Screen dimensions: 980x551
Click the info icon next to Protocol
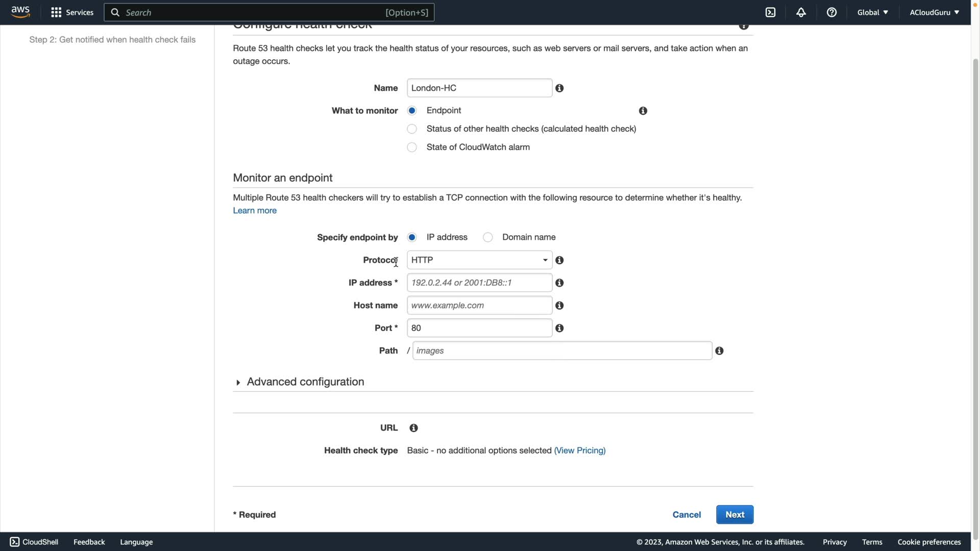point(559,260)
